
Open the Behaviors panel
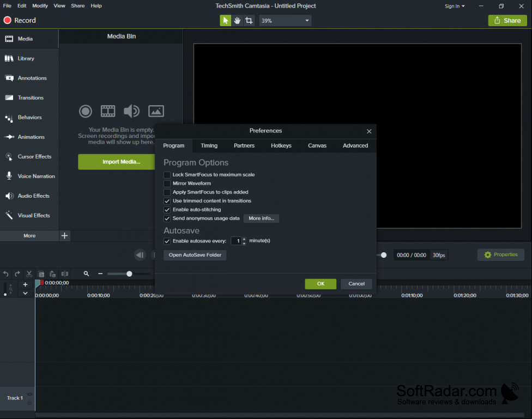pos(29,117)
